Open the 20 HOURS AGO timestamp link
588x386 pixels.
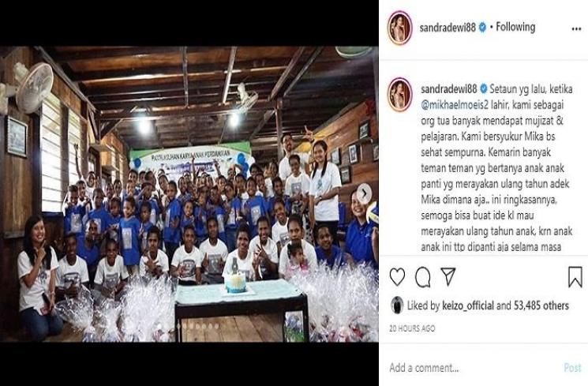coord(412,328)
